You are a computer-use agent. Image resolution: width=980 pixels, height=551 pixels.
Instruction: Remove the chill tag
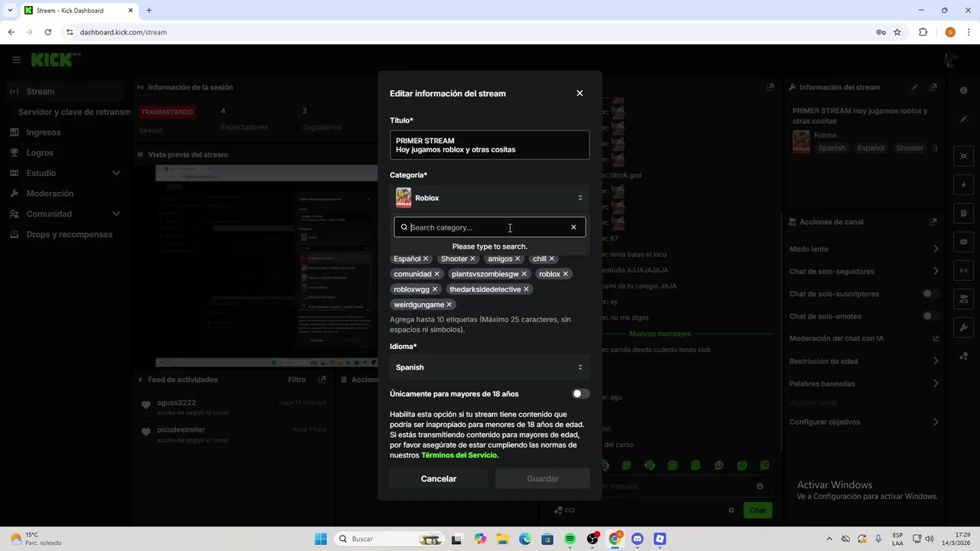(x=551, y=259)
